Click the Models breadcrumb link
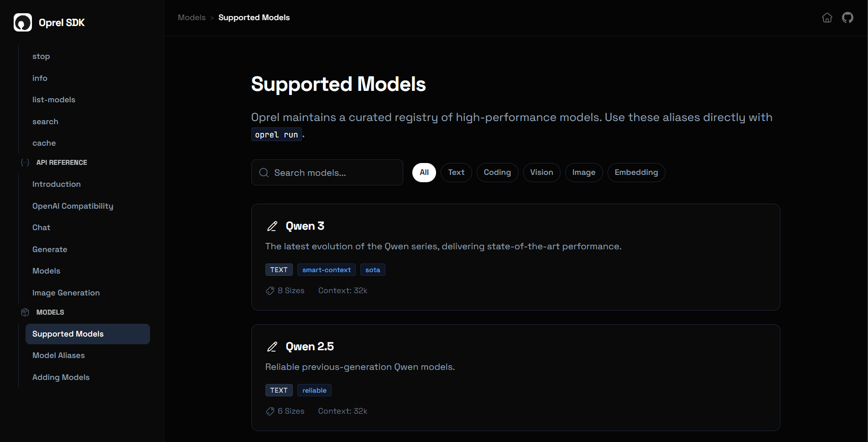This screenshot has width=868, height=442. coord(192,17)
